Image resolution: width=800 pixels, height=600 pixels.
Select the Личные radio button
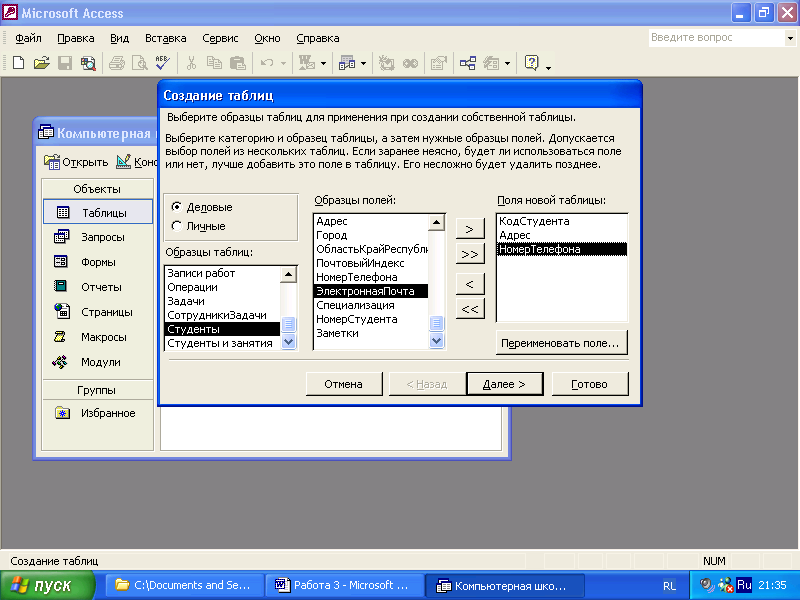pos(177,226)
